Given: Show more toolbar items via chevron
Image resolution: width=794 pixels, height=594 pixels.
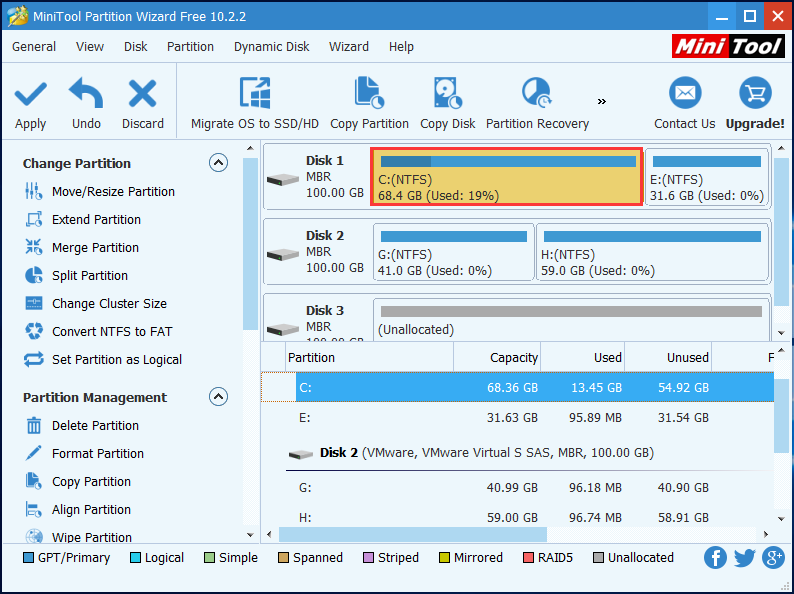Looking at the screenshot, I should pyautogui.click(x=602, y=102).
